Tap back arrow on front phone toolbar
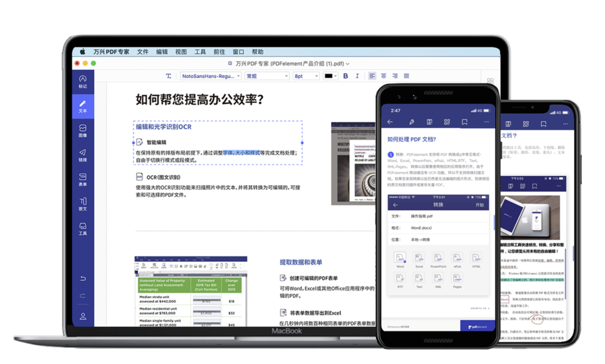605x364 pixels. pos(390,122)
